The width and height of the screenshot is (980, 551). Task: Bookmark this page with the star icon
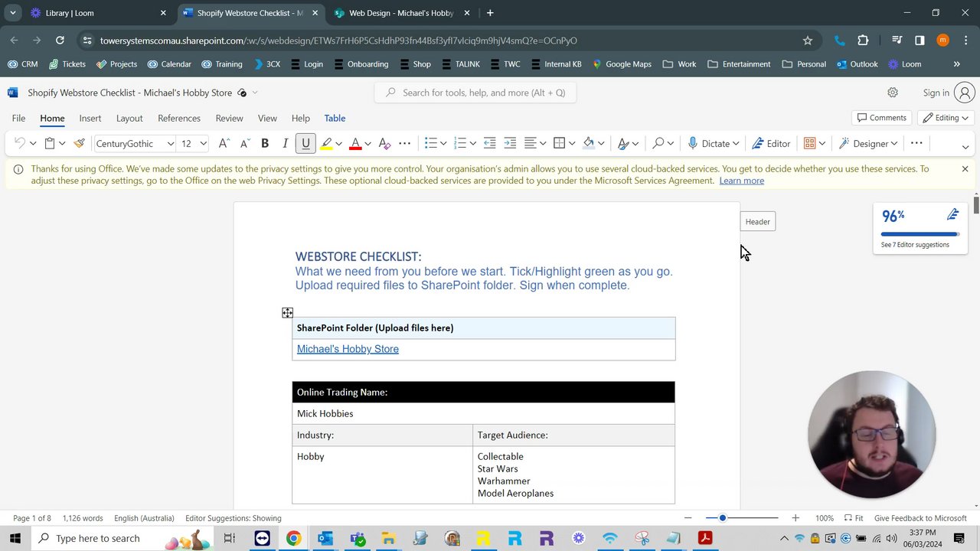807,41
